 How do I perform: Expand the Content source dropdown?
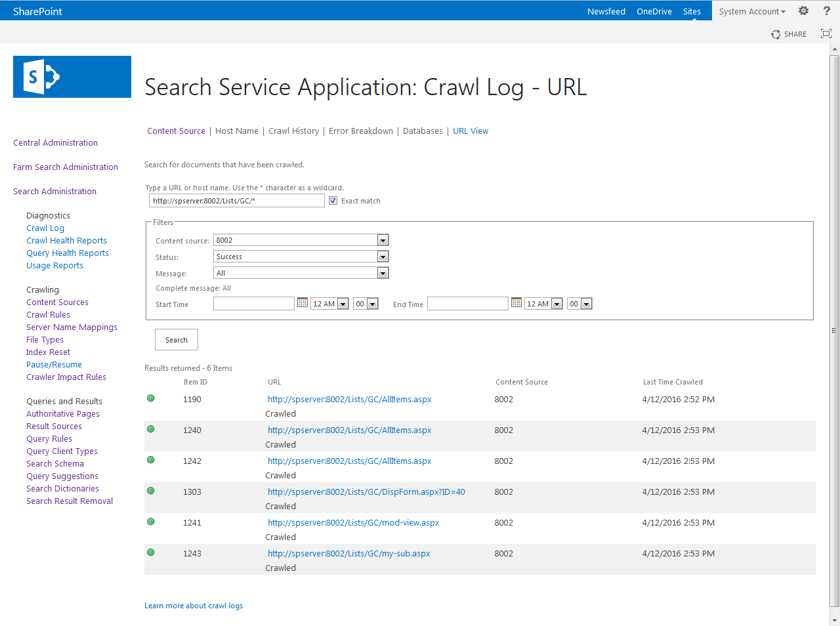tap(383, 240)
